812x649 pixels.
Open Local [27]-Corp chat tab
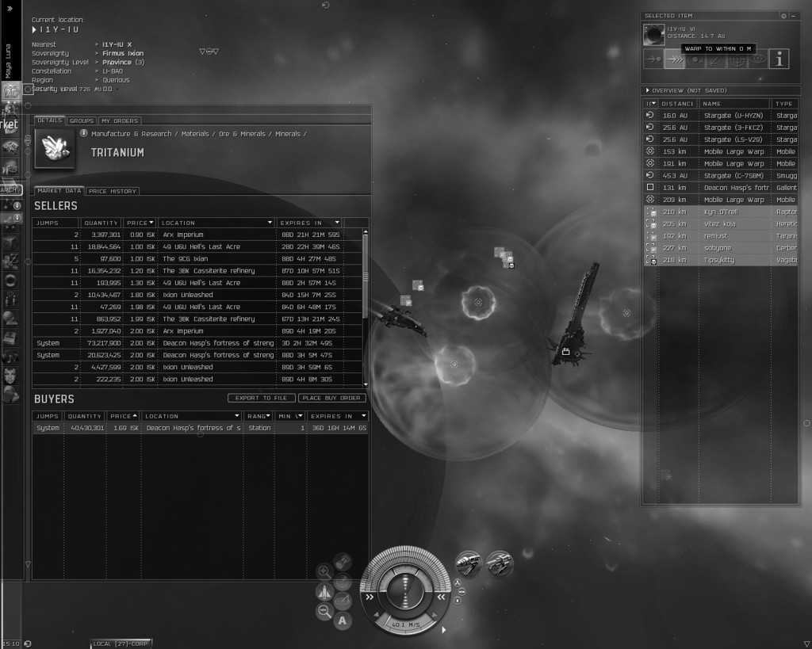tap(121, 643)
